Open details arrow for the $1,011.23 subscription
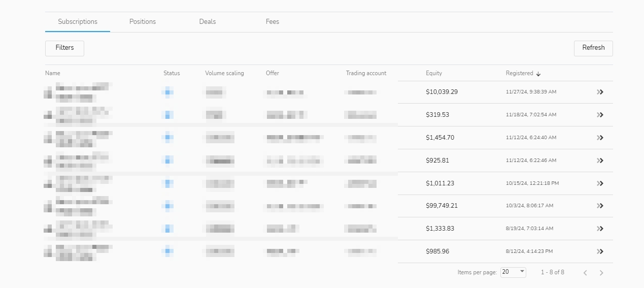Screen dimensions: 644x288 click(x=600, y=183)
